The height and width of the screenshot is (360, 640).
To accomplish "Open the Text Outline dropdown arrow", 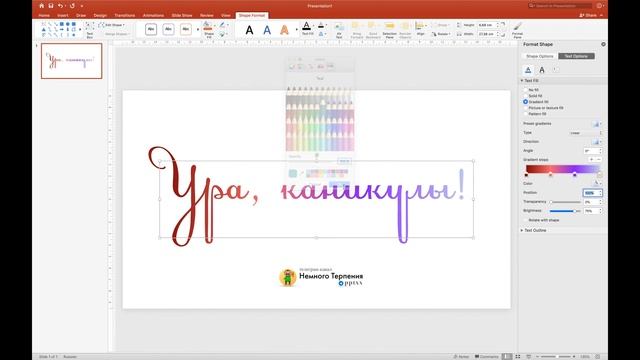I will point(327,25).
